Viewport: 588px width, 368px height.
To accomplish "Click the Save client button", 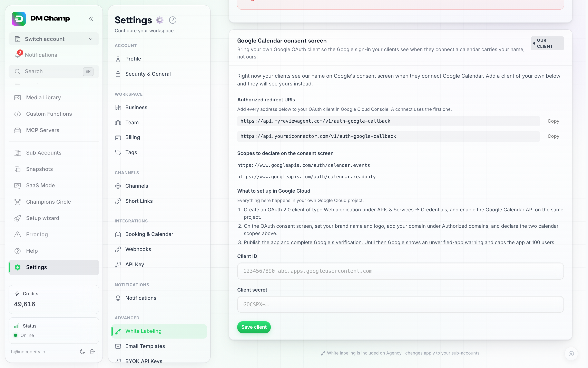I will [x=254, y=327].
